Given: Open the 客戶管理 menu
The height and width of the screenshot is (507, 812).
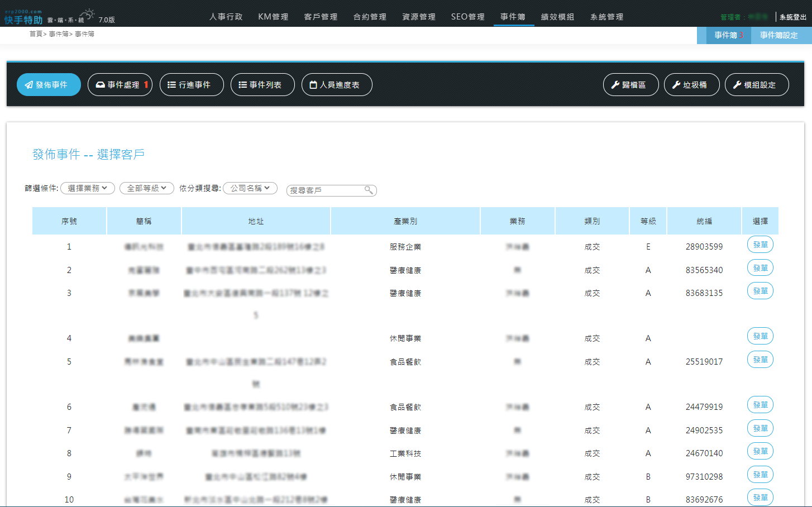Looking at the screenshot, I should [321, 17].
